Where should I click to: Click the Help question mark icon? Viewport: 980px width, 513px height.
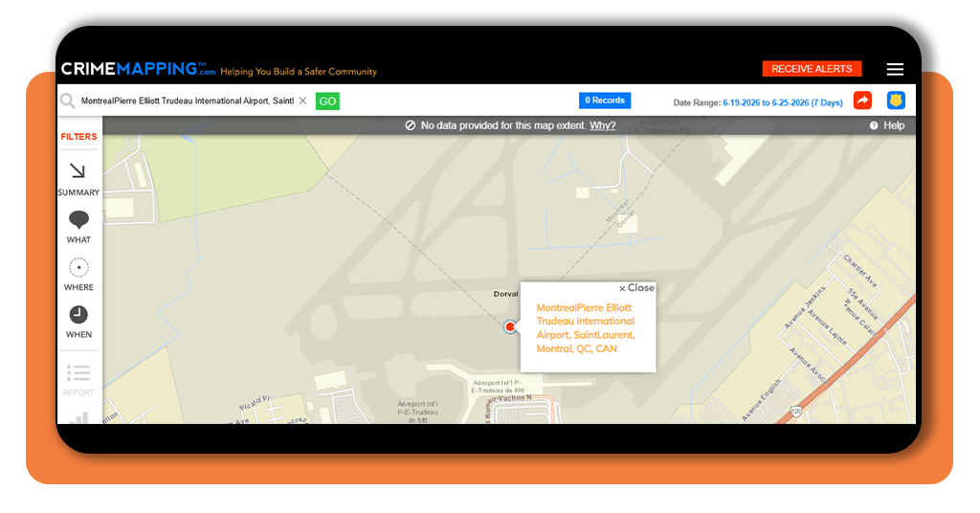(874, 125)
